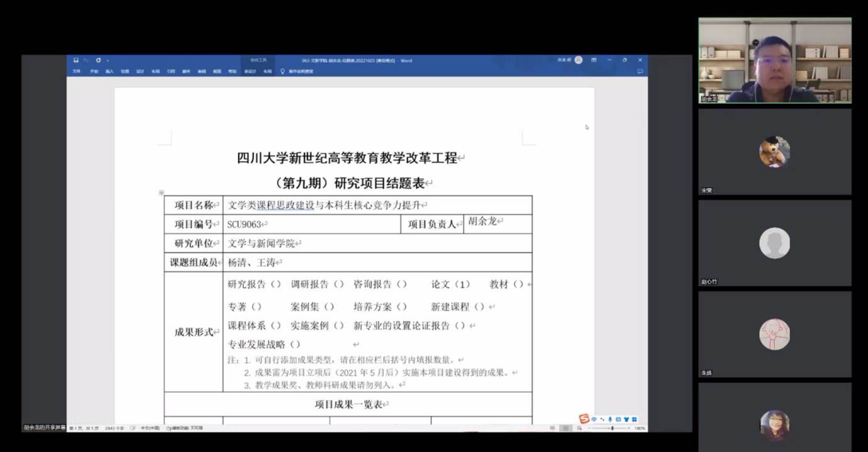
Task: Click the Save icon on the Quick Access Toolbar
Action: [76, 60]
